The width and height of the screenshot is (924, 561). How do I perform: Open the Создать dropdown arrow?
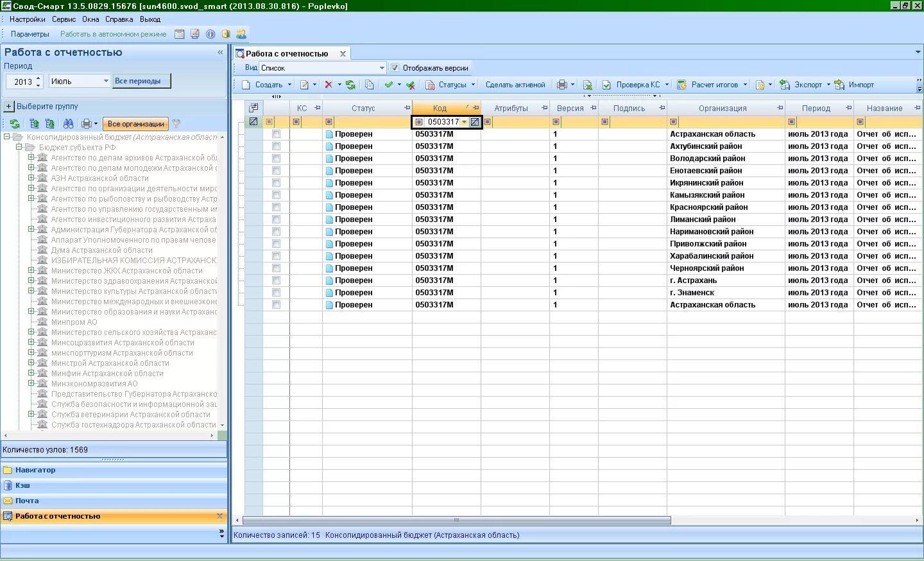tap(289, 85)
